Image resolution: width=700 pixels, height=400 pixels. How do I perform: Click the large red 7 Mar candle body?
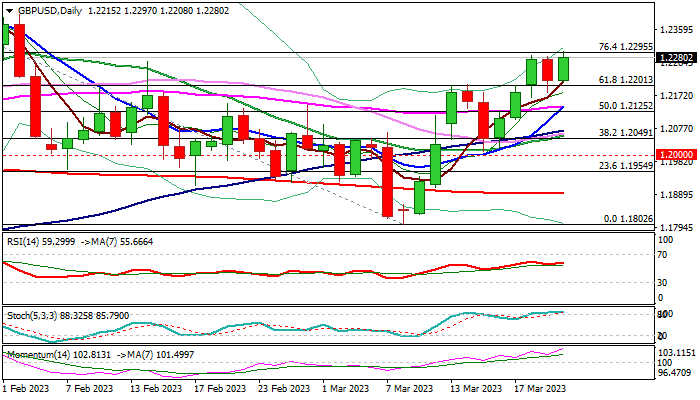(388, 182)
